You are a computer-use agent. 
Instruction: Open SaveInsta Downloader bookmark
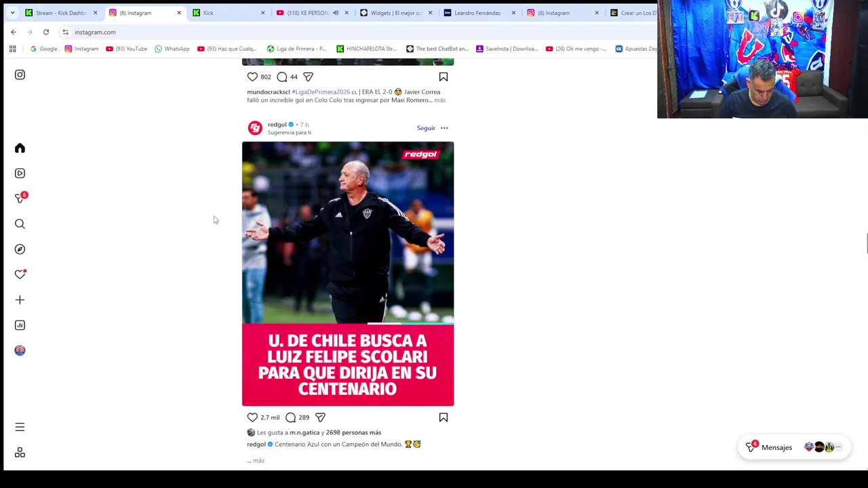507,49
